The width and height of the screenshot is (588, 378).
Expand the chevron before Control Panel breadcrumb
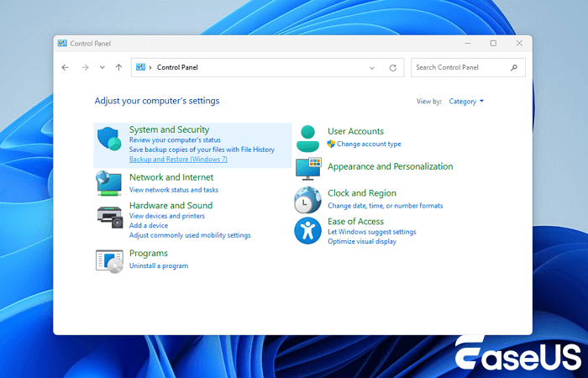point(150,67)
